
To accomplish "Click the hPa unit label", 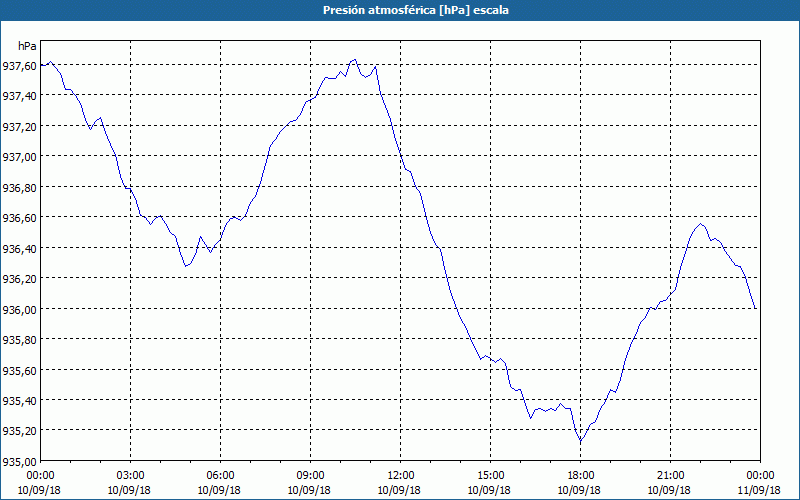I will (x=27, y=46).
